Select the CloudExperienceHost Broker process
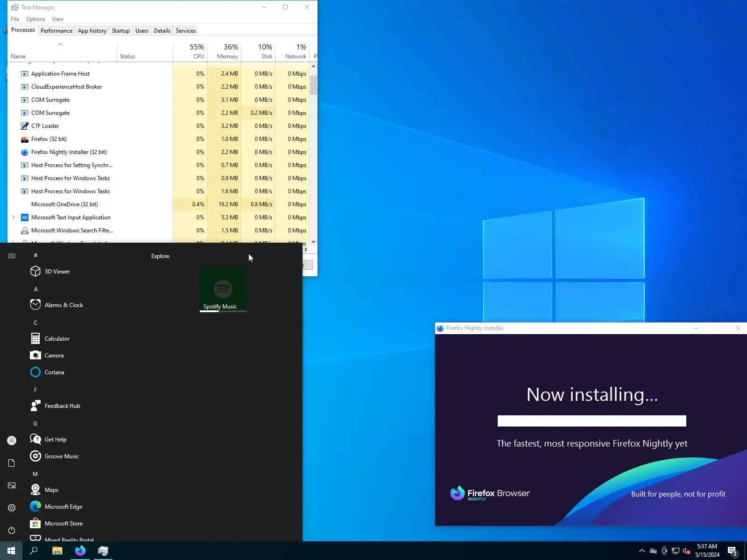This screenshot has height=560, width=747. point(159,87)
